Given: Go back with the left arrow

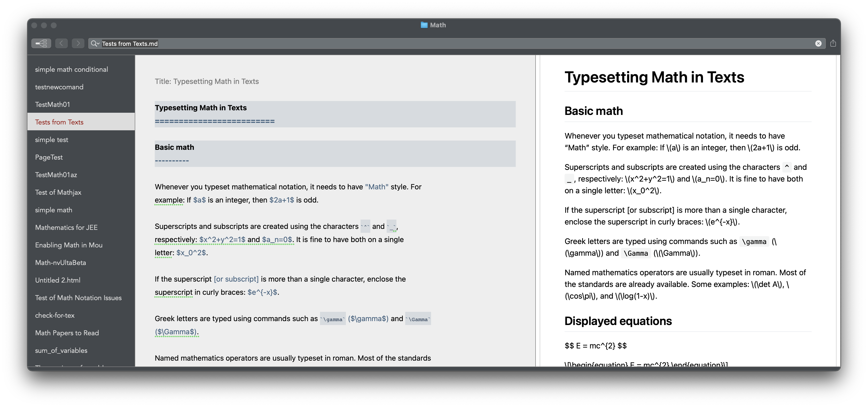Looking at the screenshot, I should click(x=61, y=43).
